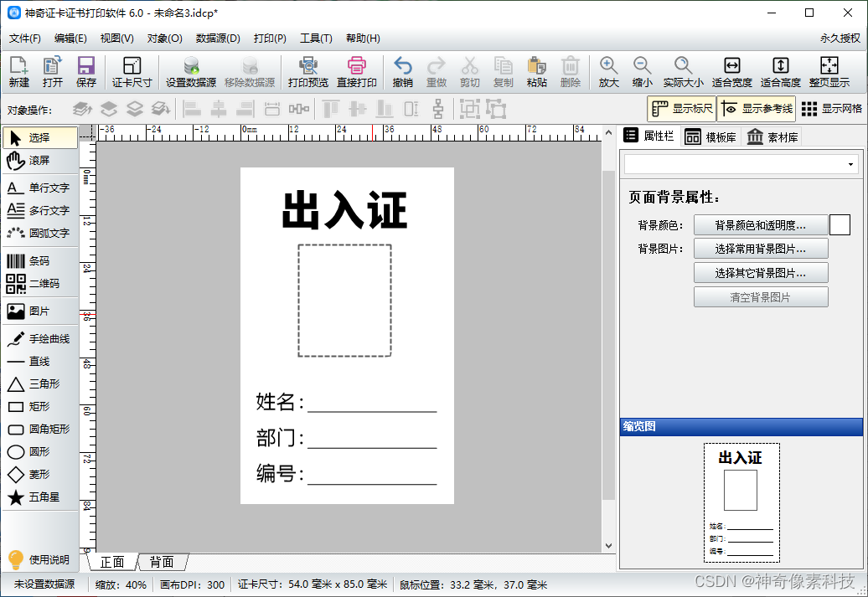The width and height of the screenshot is (868, 597).
Task: Click the choose common background image button
Action: [760, 249]
